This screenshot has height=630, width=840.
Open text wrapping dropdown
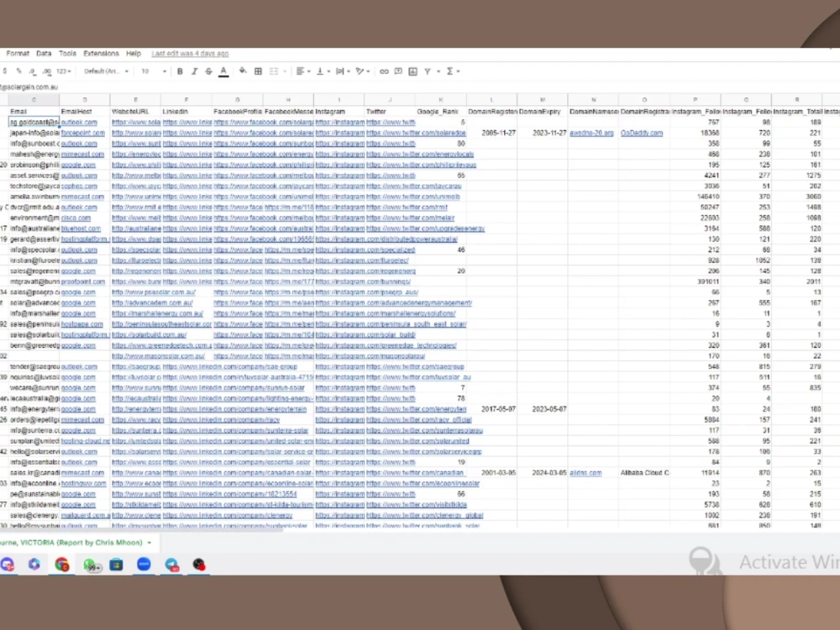click(343, 71)
